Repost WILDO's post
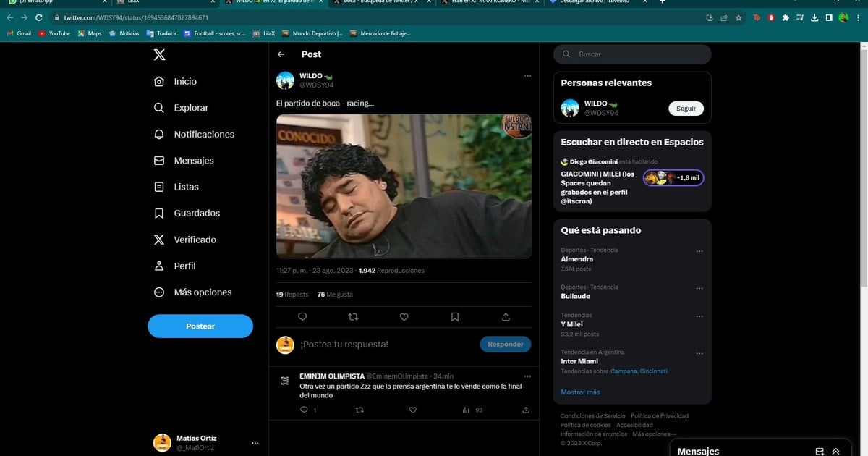This screenshot has height=456, width=868. point(353,317)
